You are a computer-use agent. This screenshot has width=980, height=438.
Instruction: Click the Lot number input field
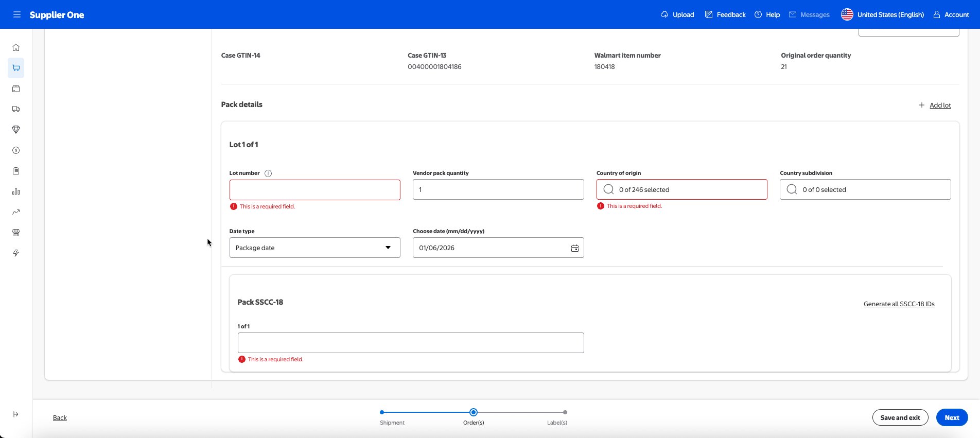coord(314,190)
